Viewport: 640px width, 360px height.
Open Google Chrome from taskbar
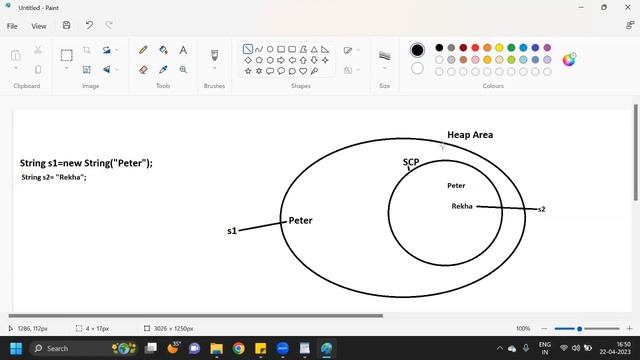point(238,349)
